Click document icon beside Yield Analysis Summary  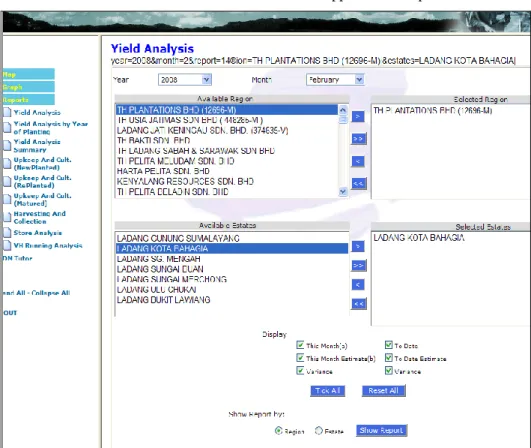click(7, 145)
